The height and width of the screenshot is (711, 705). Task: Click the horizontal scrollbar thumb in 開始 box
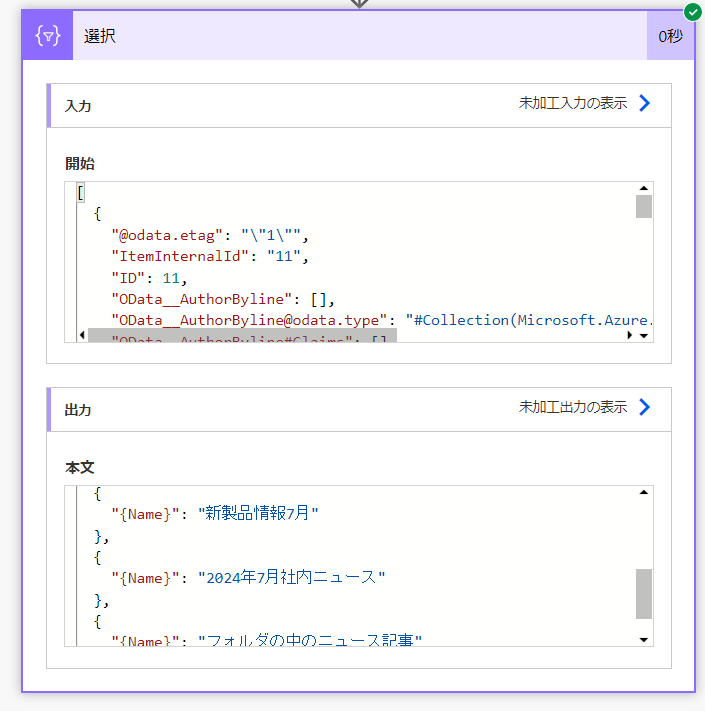click(243, 336)
